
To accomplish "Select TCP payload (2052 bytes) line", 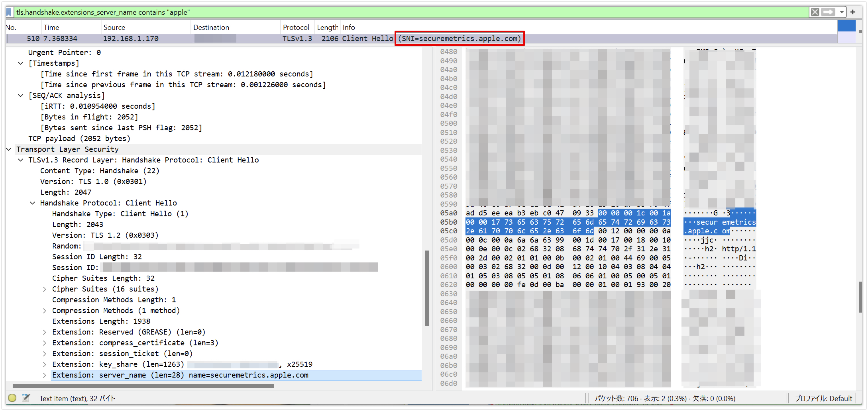I will (79, 138).
